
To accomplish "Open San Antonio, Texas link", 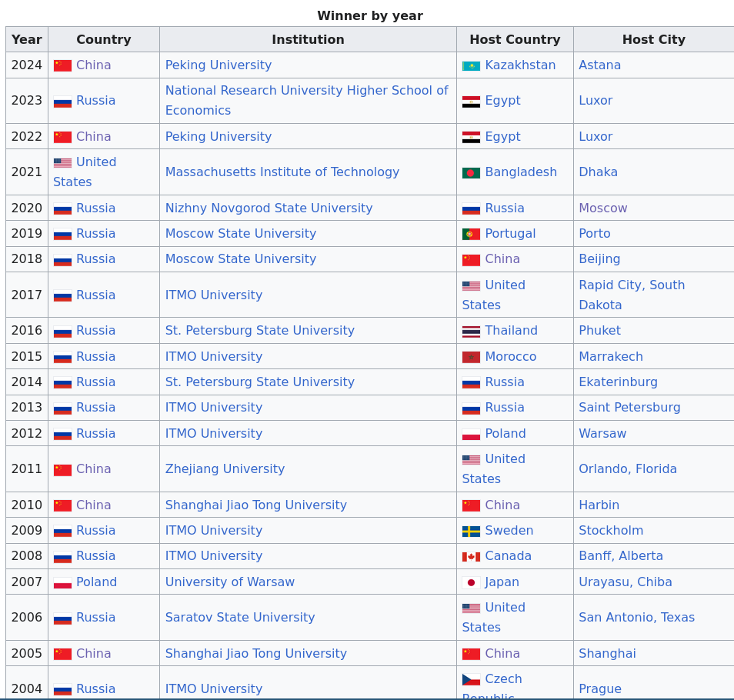I will [x=636, y=618].
